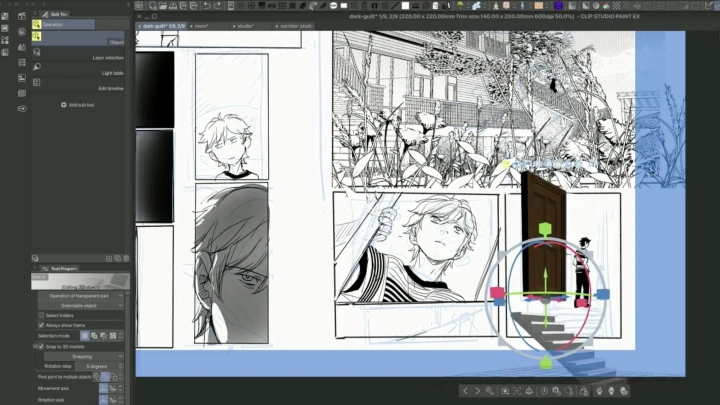
Task: Select the Layer selection sub tool
Action: tap(78, 54)
